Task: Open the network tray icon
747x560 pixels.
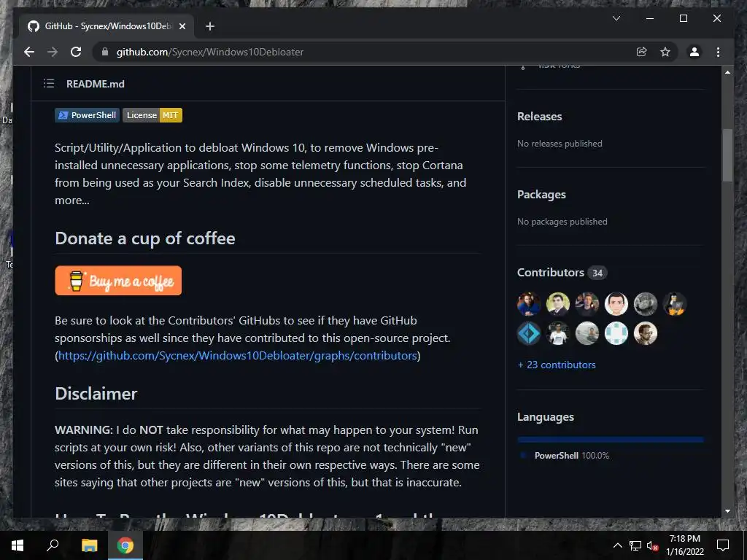Action: (635, 545)
